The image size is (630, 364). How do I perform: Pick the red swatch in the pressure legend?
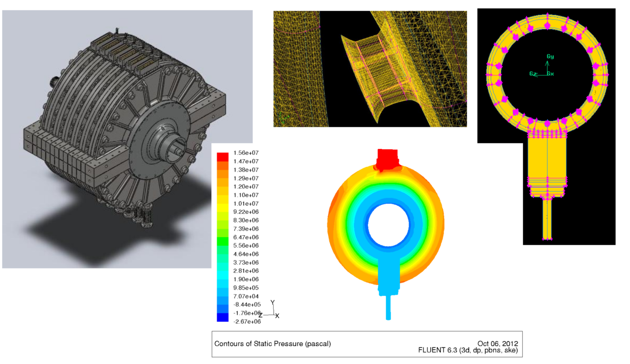(223, 156)
